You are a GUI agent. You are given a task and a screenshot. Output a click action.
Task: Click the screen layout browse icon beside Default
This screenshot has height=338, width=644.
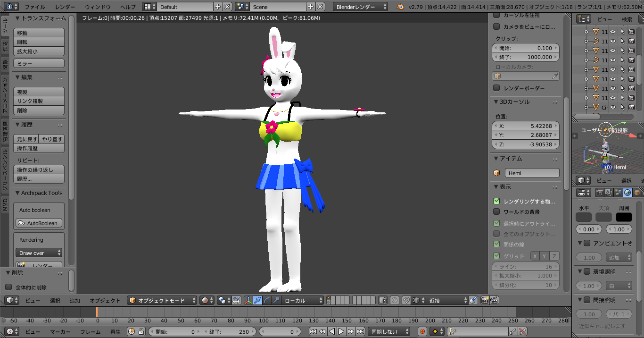click(149, 7)
